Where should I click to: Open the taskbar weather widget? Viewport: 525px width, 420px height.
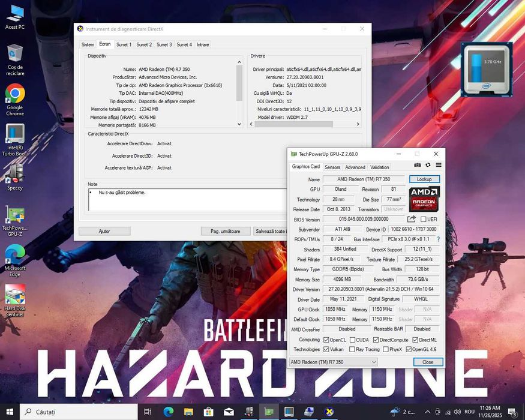tap(403, 412)
